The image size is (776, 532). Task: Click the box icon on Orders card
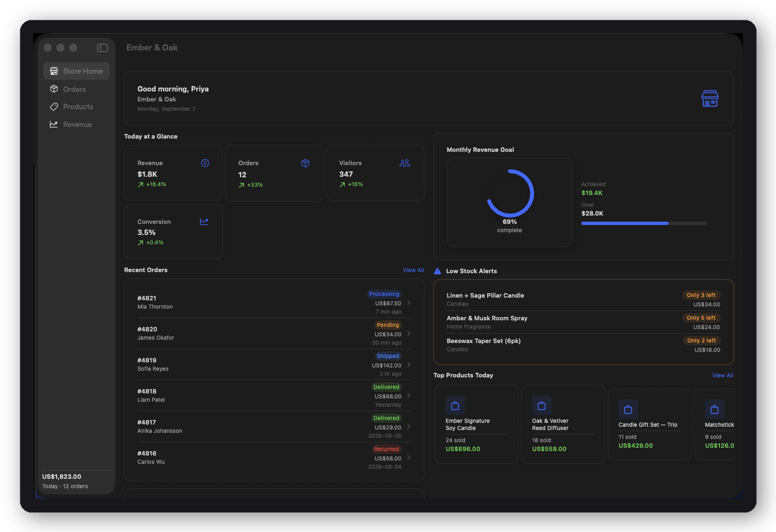coord(305,163)
